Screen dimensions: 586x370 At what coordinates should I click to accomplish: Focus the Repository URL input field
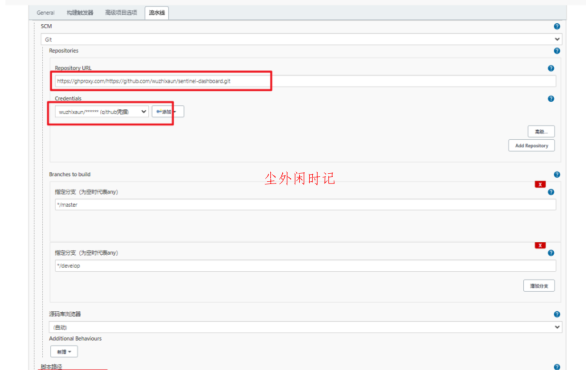(305, 81)
